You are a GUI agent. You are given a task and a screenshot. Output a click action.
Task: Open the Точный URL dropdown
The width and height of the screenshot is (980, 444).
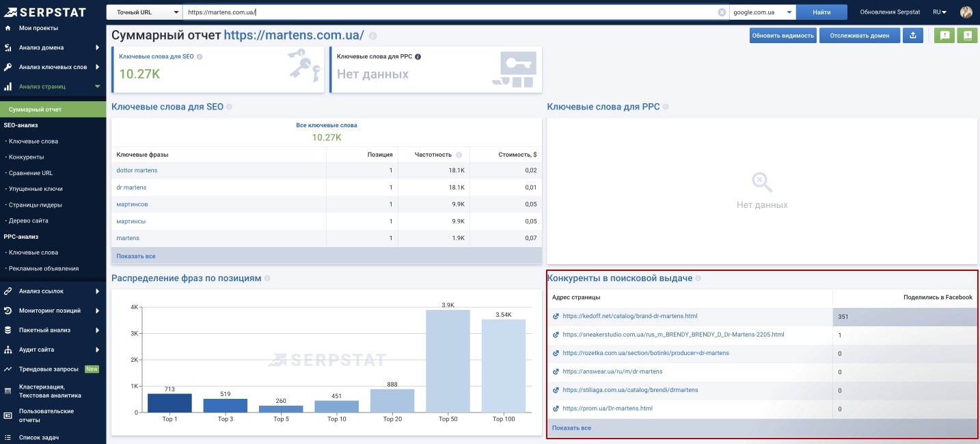point(145,12)
